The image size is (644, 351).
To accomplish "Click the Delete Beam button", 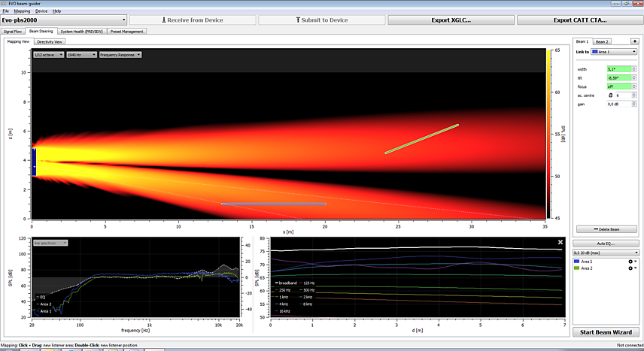I will click(x=606, y=229).
